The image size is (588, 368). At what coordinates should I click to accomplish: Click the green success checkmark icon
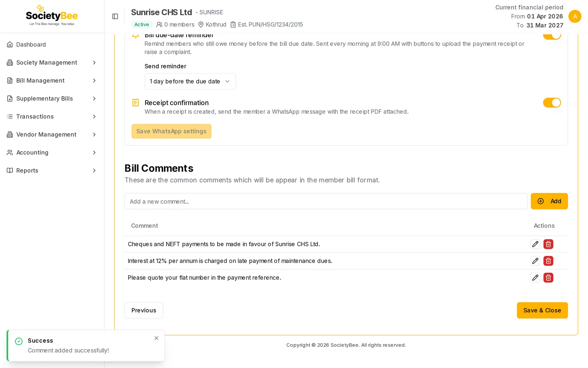pyautogui.click(x=19, y=341)
